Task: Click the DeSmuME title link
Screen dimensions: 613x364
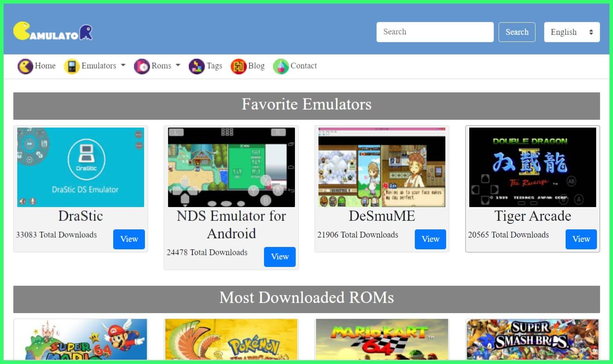Action: click(382, 216)
